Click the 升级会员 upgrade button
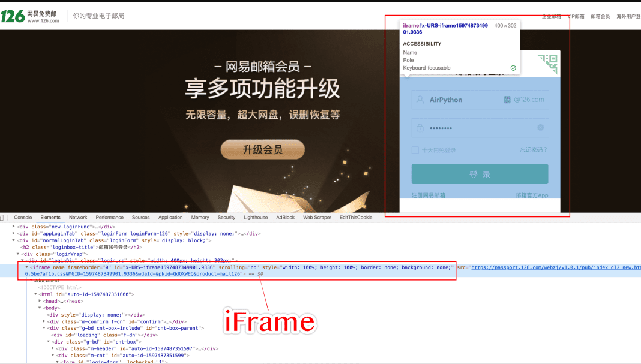This screenshot has width=641, height=364. coord(262,150)
